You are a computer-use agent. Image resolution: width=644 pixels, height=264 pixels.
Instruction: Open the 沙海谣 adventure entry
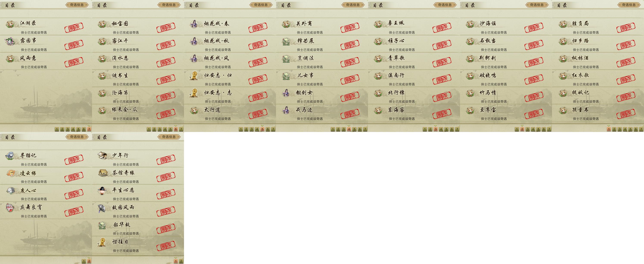506,27
